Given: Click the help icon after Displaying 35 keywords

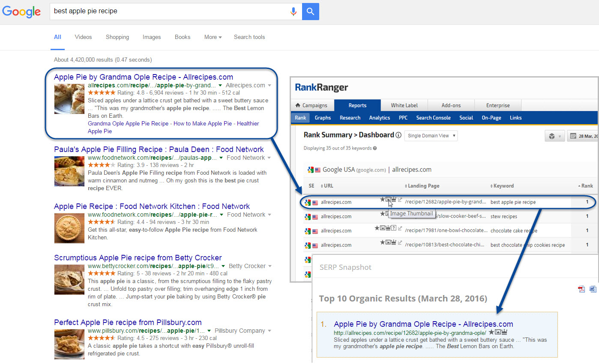Looking at the screenshot, I should (375, 149).
